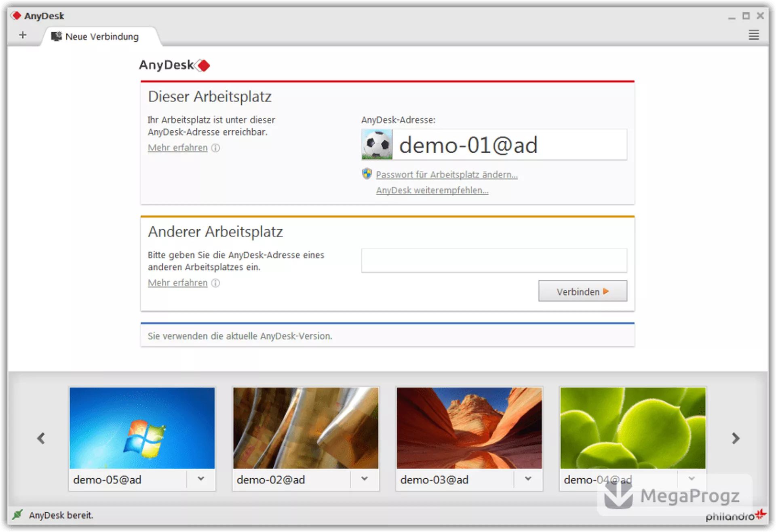Viewport: 776px width, 532px height.
Task: Open a new tab with plus icon
Action: pyautogui.click(x=23, y=35)
